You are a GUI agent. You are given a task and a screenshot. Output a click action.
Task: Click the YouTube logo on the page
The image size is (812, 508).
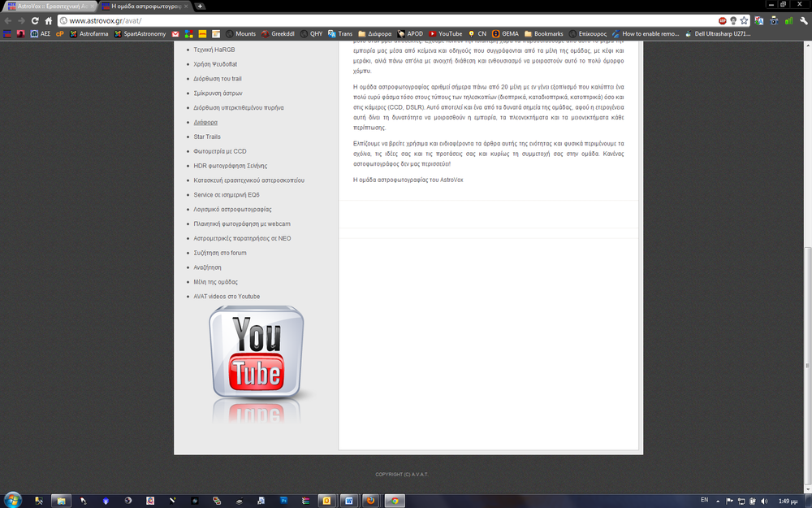tap(257, 355)
